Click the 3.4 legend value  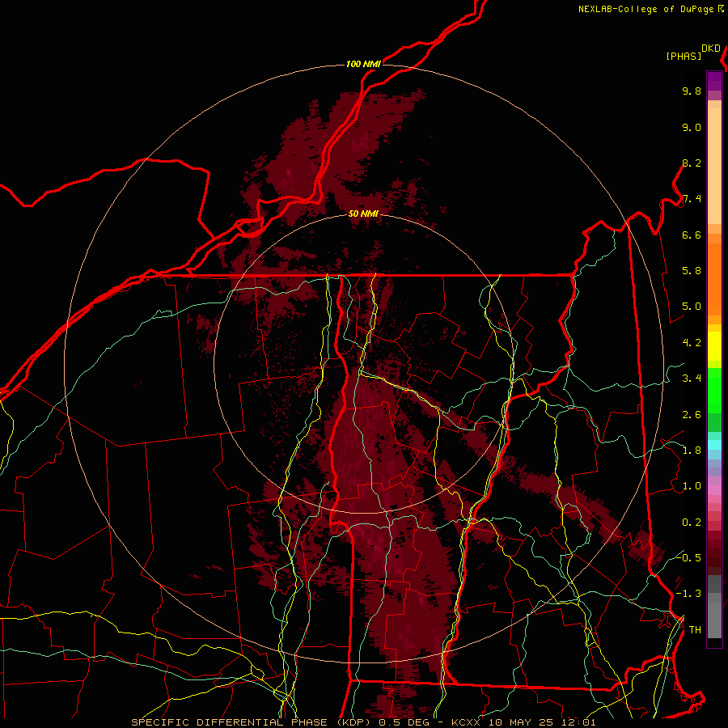point(692,379)
